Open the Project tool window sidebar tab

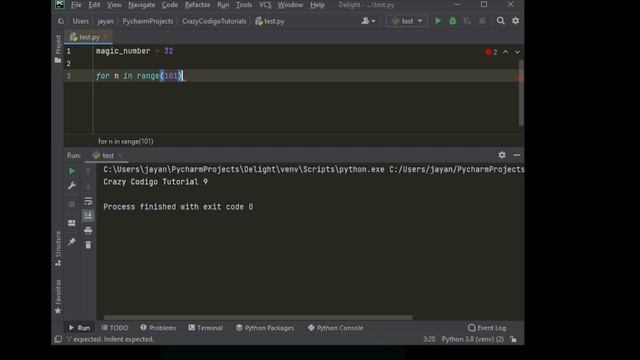point(58,49)
